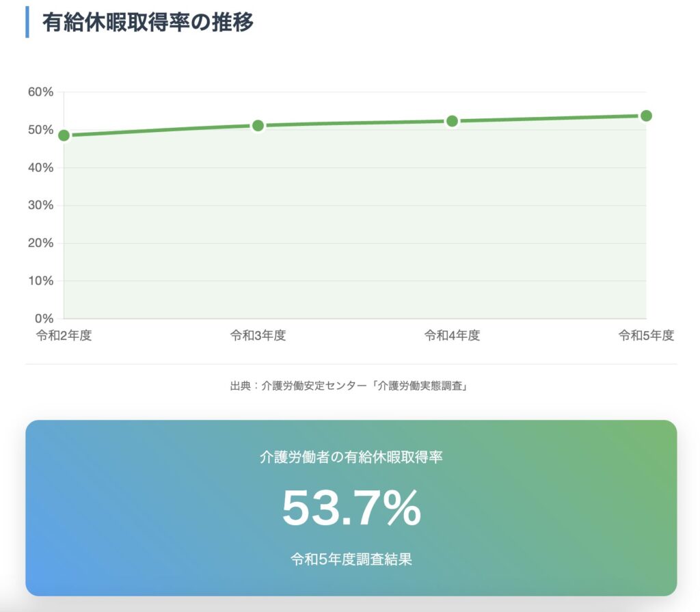Click the 60% y-axis label
Screen dimensions: 700x612
pos(40,92)
